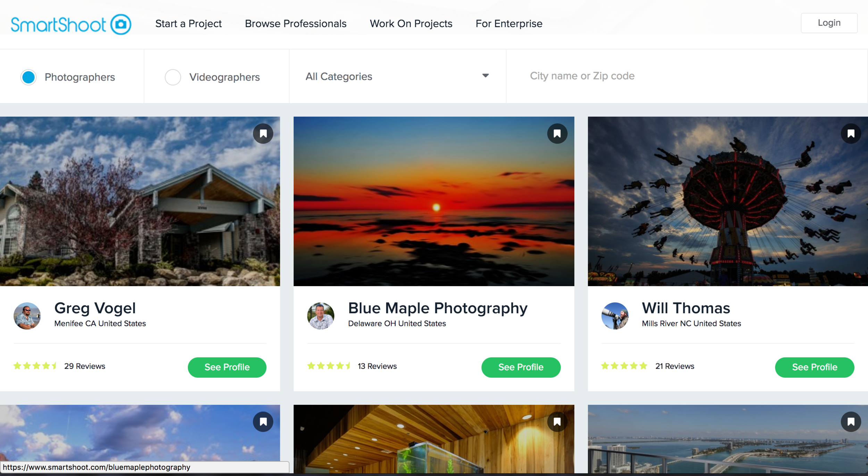Bookmark Greg Vogel's card
The height and width of the screenshot is (476, 868).
click(263, 134)
